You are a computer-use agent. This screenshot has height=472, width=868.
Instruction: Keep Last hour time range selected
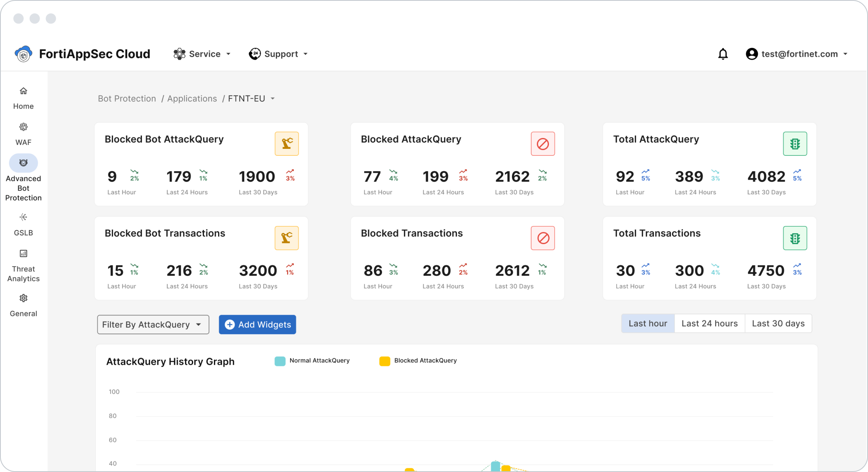tap(648, 323)
